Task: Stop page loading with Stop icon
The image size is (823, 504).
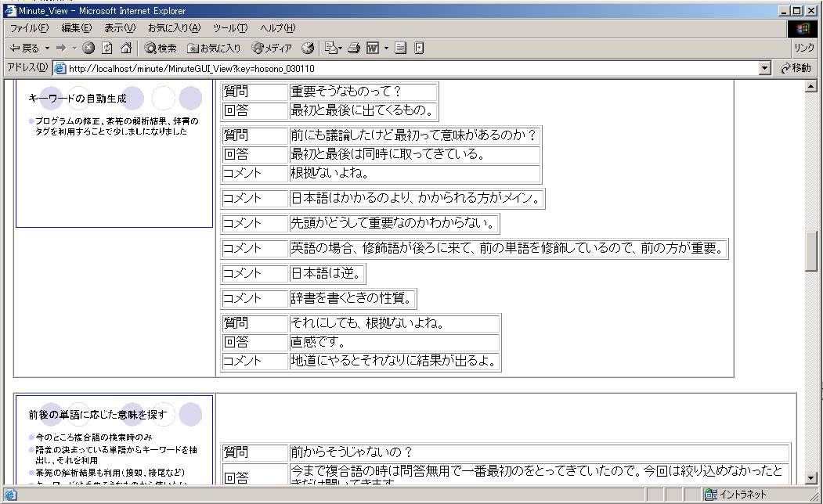Action: click(x=88, y=49)
